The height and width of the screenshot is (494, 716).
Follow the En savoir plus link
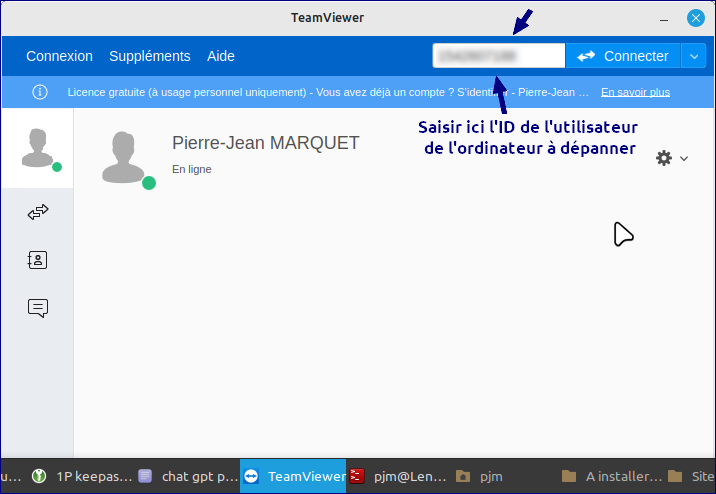635,92
